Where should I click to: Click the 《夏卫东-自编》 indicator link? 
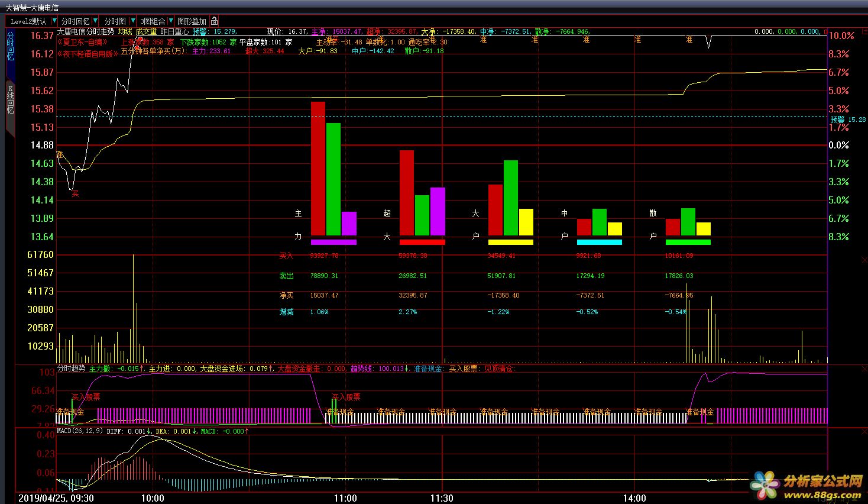point(83,42)
